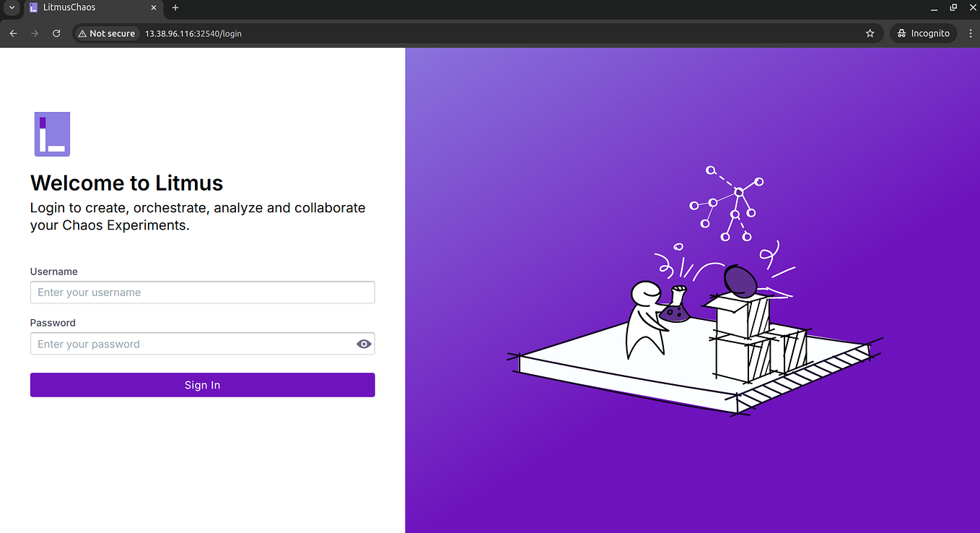Click the Incognito mode icon

click(901, 32)
